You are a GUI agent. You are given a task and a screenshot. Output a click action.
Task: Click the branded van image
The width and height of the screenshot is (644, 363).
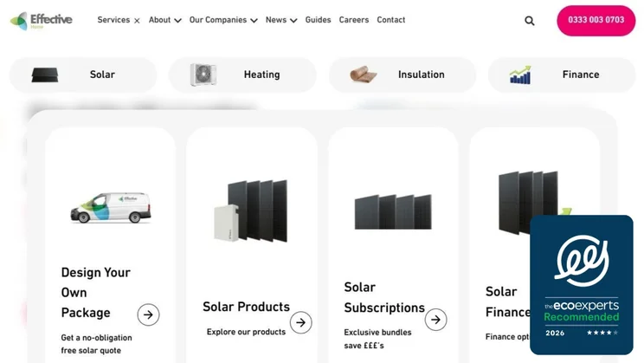[x=110, y=207]
